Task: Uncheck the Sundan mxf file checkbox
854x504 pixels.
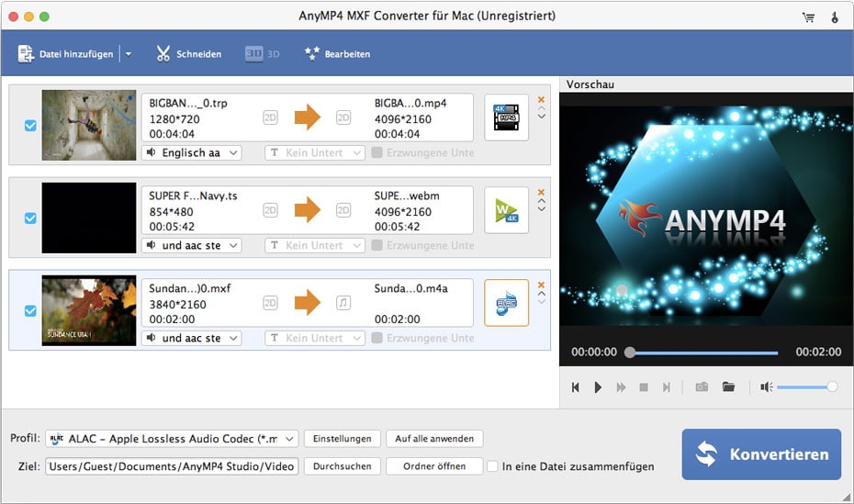Action: point(30,310)
